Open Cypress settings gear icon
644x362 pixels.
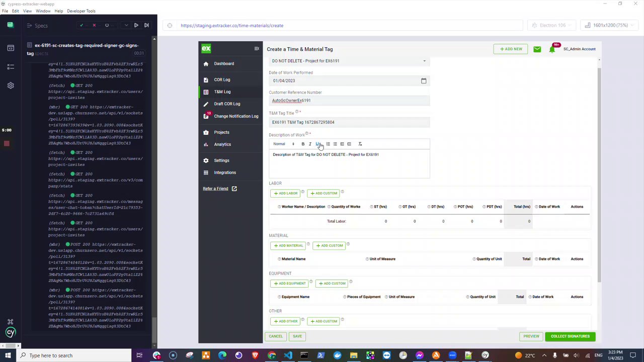click(11, 85)
